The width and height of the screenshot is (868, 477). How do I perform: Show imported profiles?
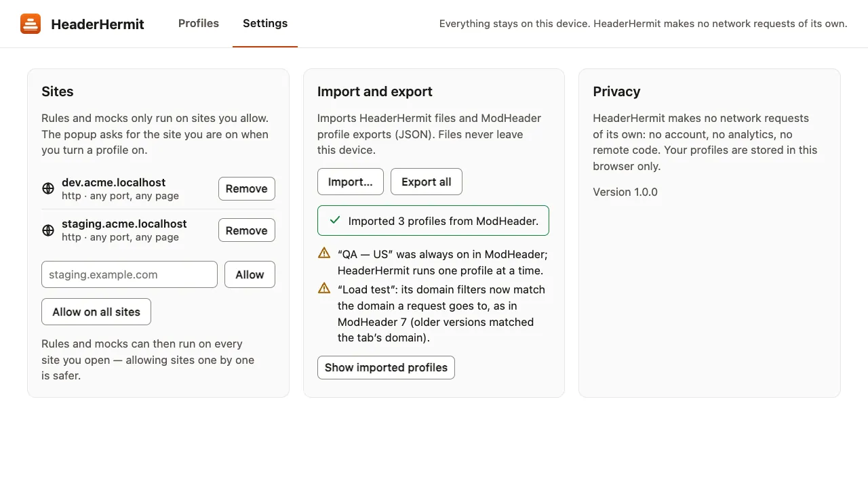click(386, 367)
